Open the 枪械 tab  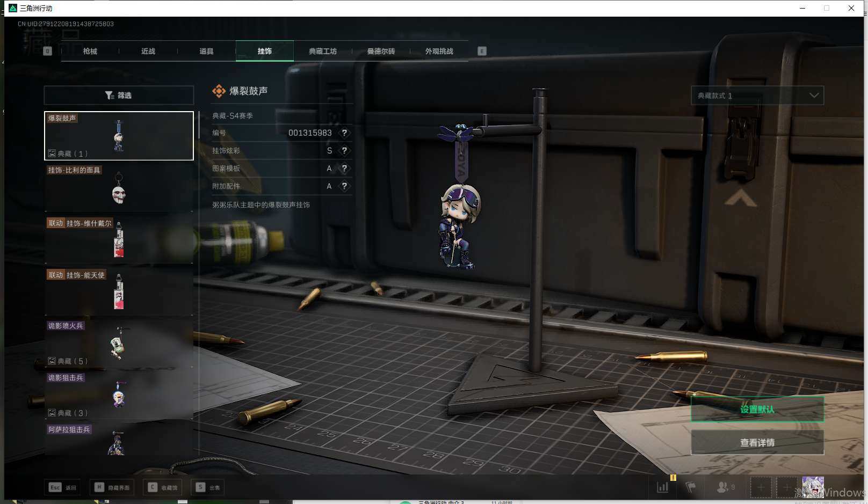90,51
